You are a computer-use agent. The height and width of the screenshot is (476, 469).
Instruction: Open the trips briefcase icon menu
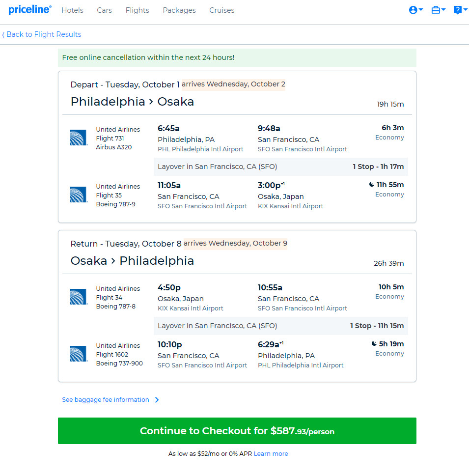coord(439,10)
